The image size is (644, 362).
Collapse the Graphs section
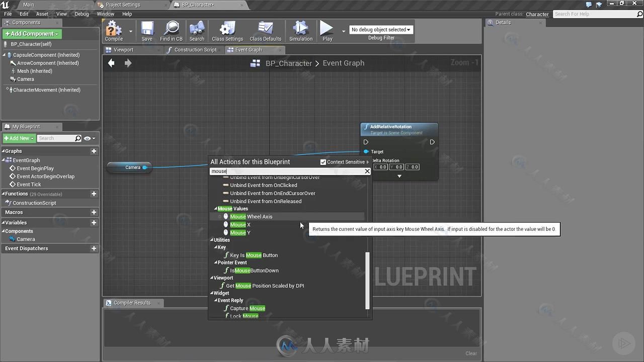tap(4, 151)
